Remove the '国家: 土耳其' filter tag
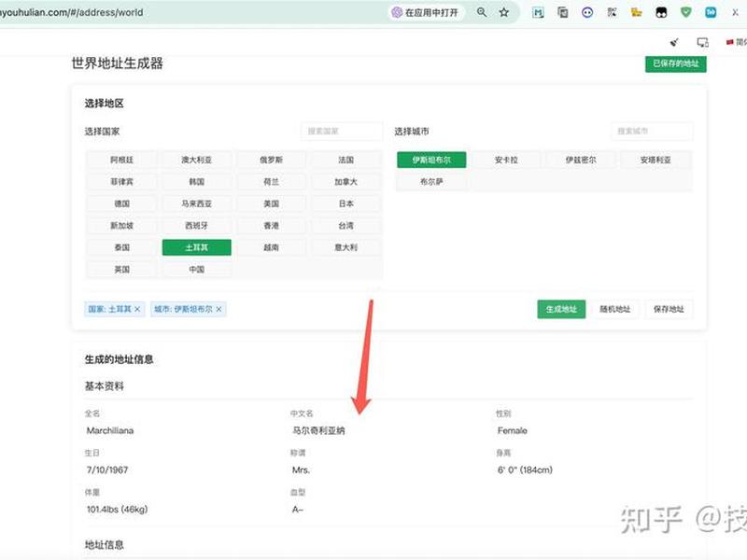The width and height of the screenshot is (747, 560). click(x=137, y=310)
